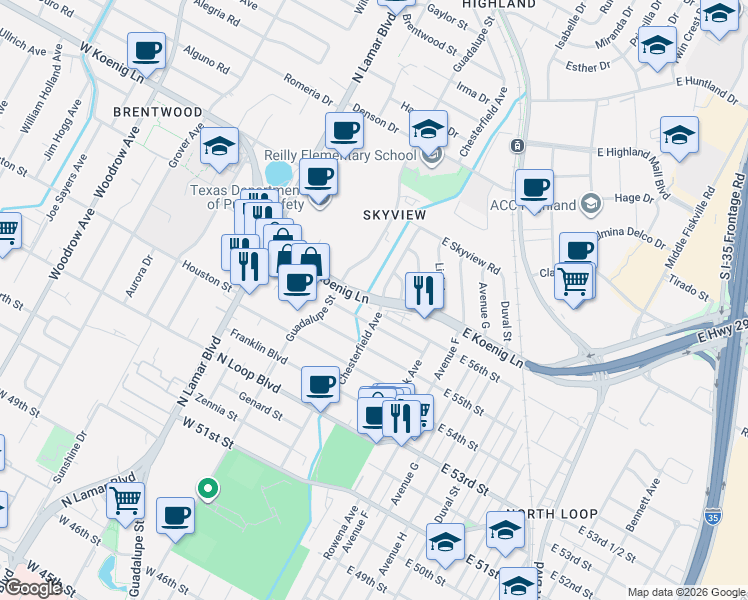This screenshot has height=600, width=748.
Task: Click the 'Genard St' street label
Action: click(x=260, y=406)
